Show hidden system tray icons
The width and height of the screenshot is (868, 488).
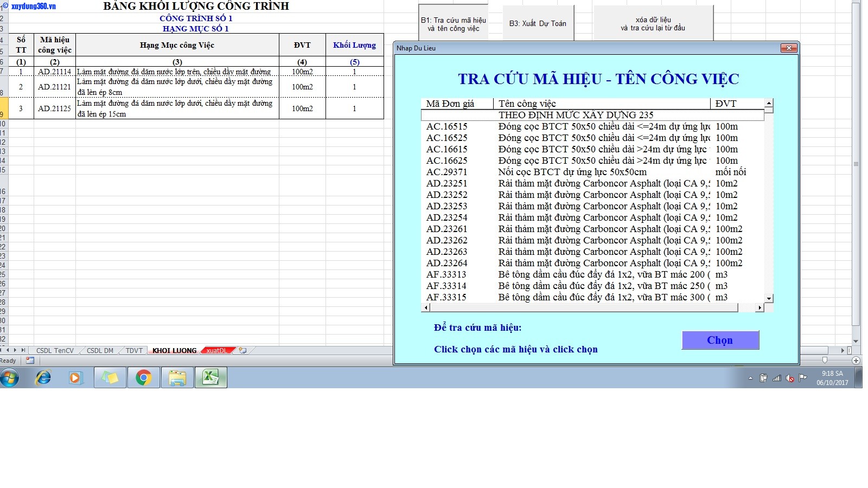pos(750,378)
